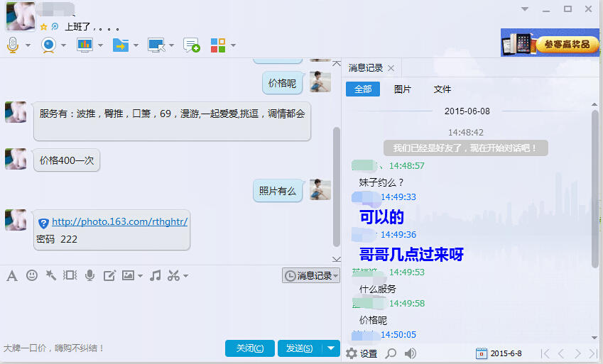Click your avatar beside 照片有么 message
Screen dimensions: 603x364
pyautogui.click(x=320, y=189)
